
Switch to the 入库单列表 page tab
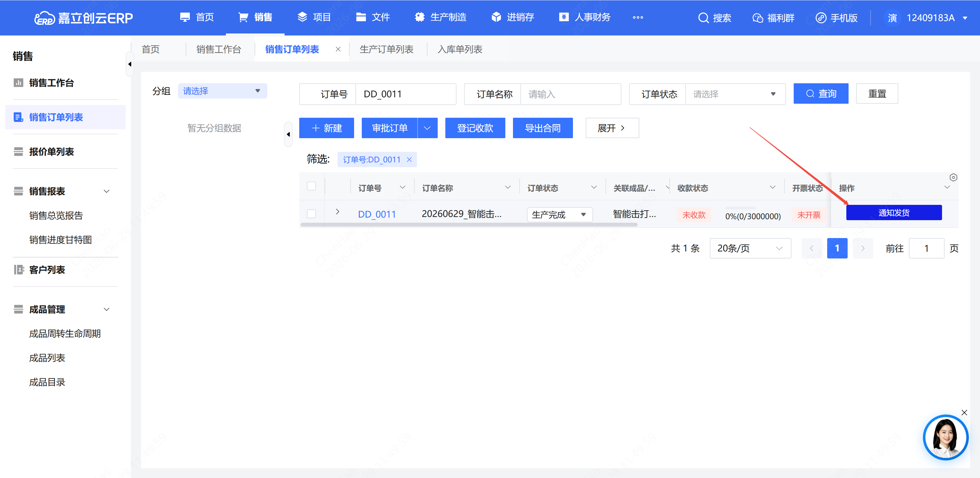tap(460, 49)
